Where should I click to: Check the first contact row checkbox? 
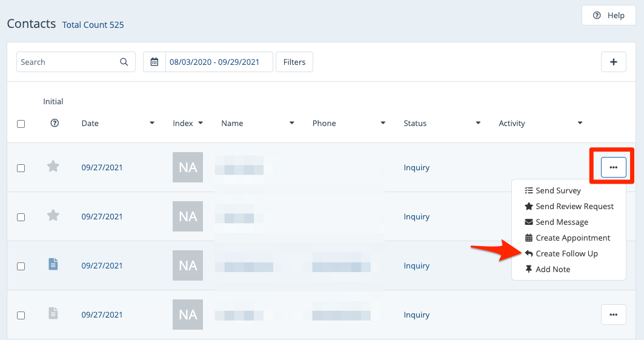21,168
